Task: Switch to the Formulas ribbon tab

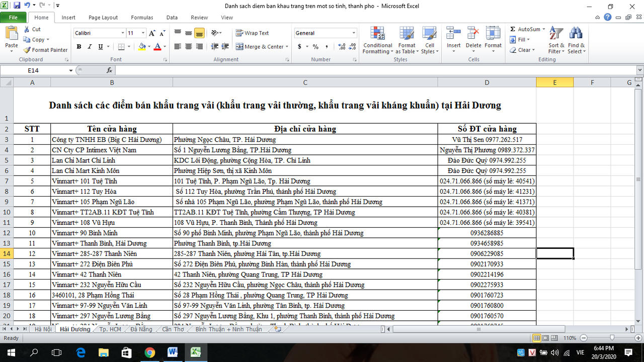Action: [x=142, y=18]
